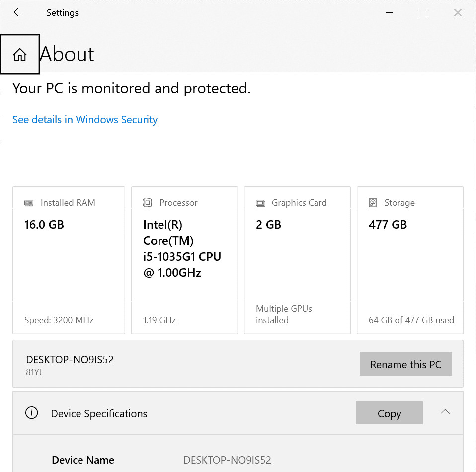476x472 pixels.
Task: Click the Installed RAM memory chip icon
Action: tap(29, 203)
